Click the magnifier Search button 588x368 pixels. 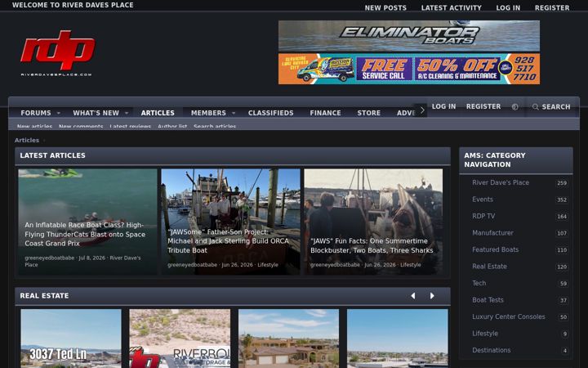[551, 107]
